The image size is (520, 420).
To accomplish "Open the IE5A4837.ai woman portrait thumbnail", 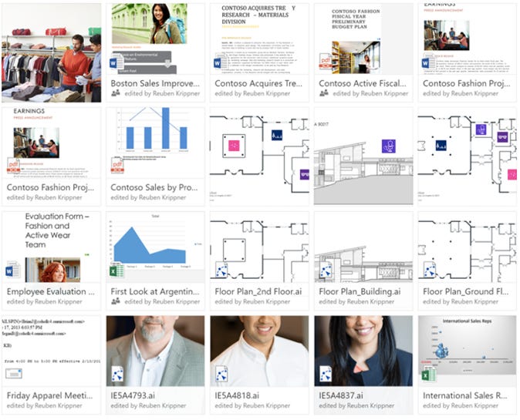I will [x=363, y=351].
